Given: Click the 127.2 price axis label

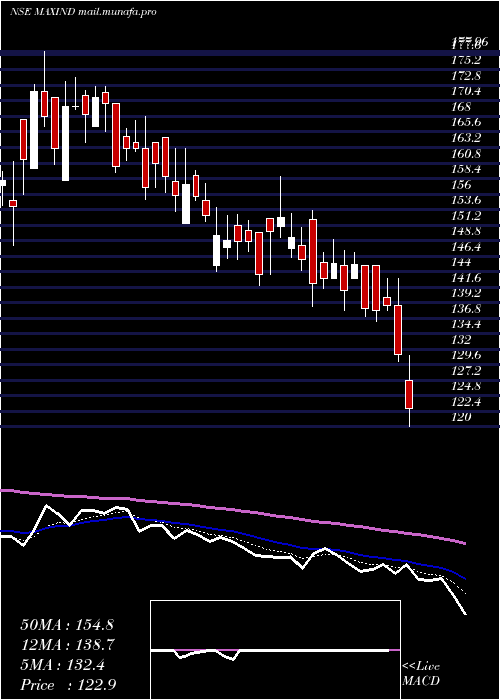Looking at the screenshot, I should pos(465,371).
